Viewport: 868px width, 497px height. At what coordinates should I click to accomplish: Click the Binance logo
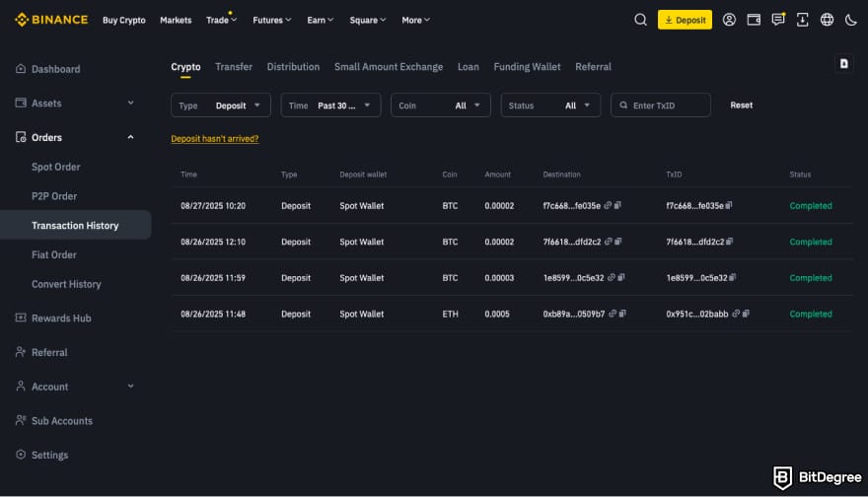pos(51,20)
